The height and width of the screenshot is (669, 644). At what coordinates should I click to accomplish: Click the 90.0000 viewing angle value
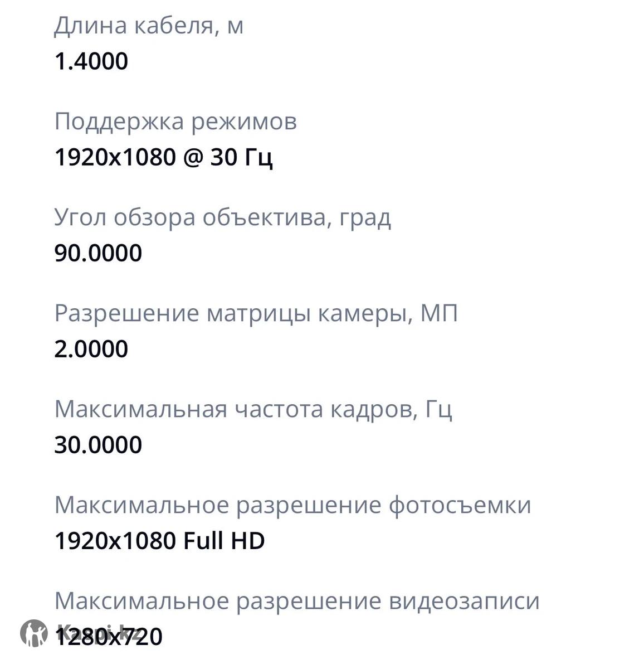pyautogui.click(x=98, y=253)
